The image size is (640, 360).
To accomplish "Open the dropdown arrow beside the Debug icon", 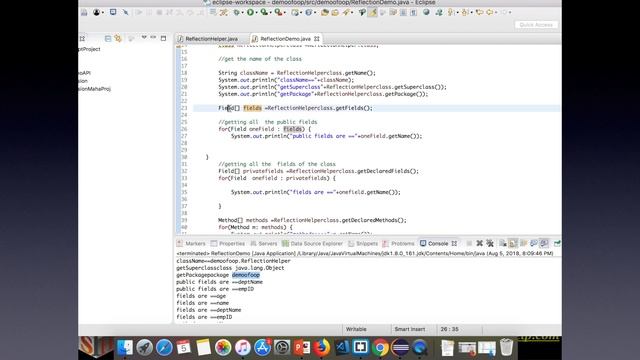I will click(x=242, y=13).
